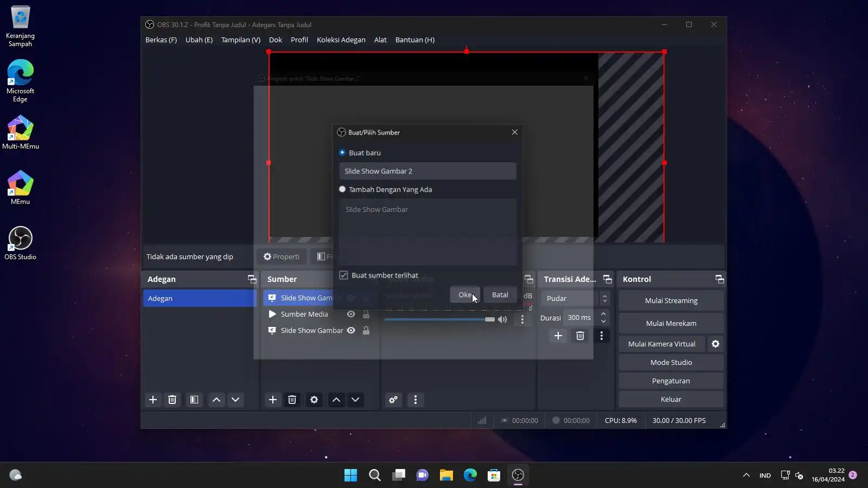Move scene down in Adegan panel

point(235,400)
